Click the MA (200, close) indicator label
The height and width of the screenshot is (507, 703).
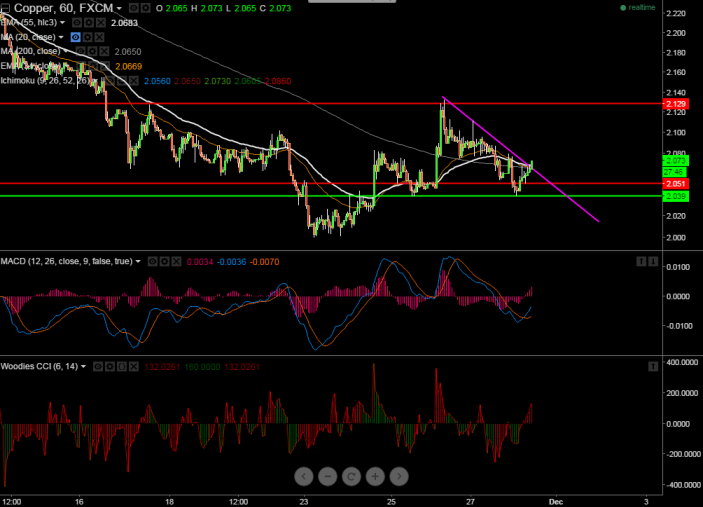[30, 51]
